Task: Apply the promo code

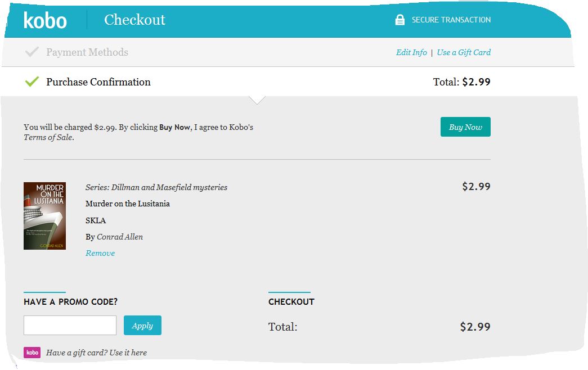Action: pos(142,326)
